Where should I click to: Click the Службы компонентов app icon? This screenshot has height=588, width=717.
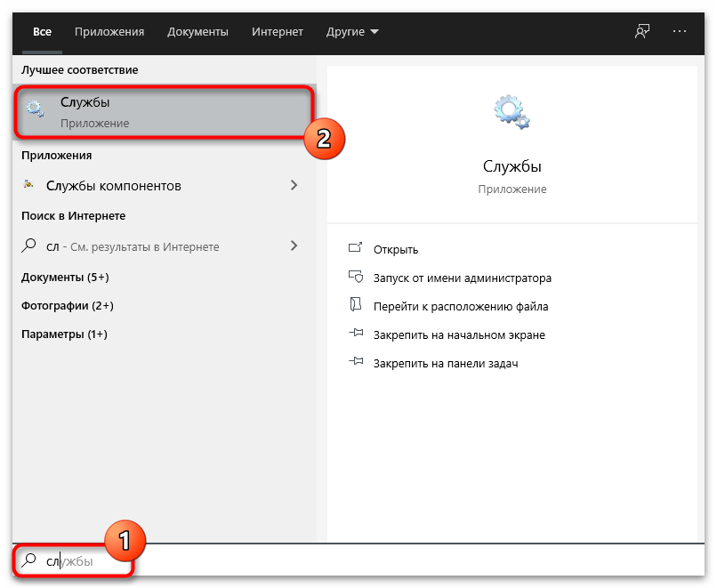tap(29, 186)
